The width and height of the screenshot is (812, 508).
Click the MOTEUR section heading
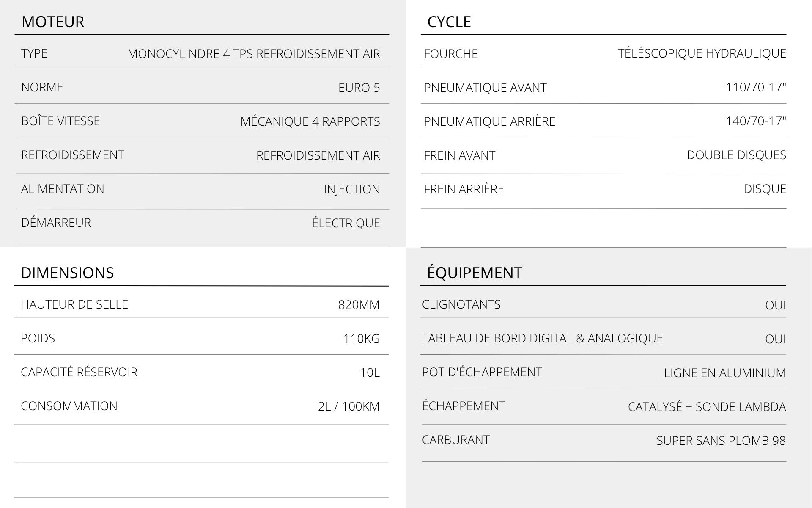coord(53,22)
